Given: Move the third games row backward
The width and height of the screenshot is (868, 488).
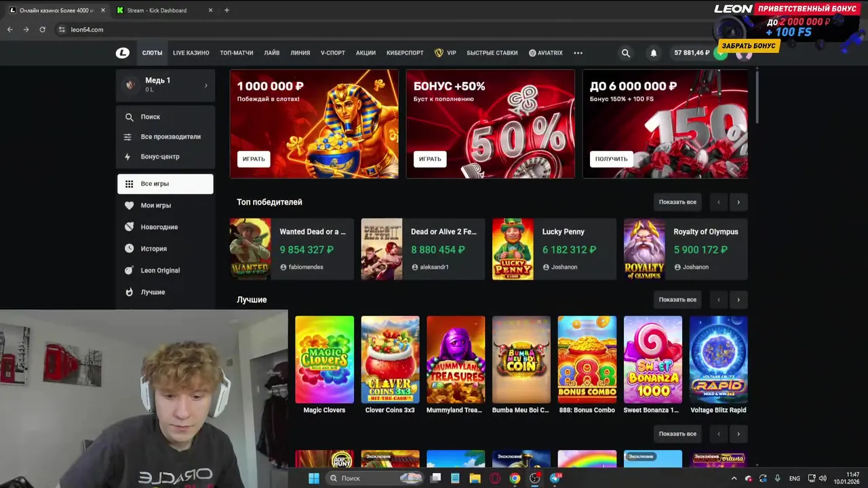Looking at the screenshot, I should (x=719, y=434).
